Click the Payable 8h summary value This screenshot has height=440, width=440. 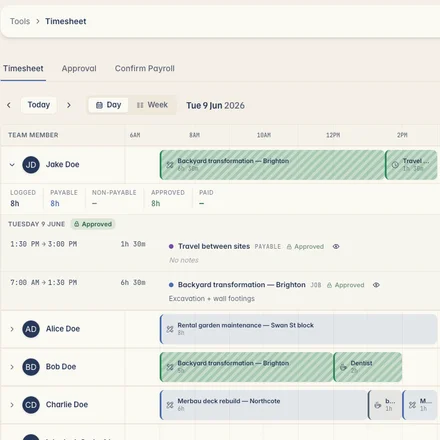tap(55, 204)
